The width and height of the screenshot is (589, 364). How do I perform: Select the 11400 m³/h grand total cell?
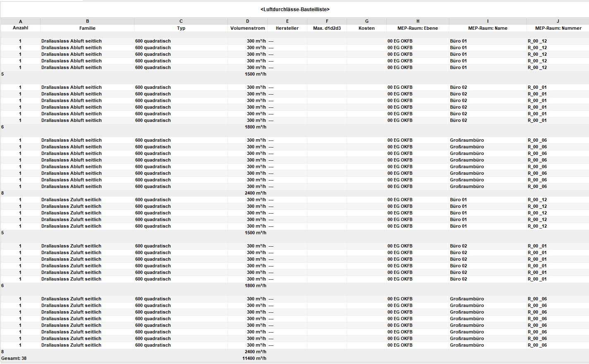tap(254, 358)
